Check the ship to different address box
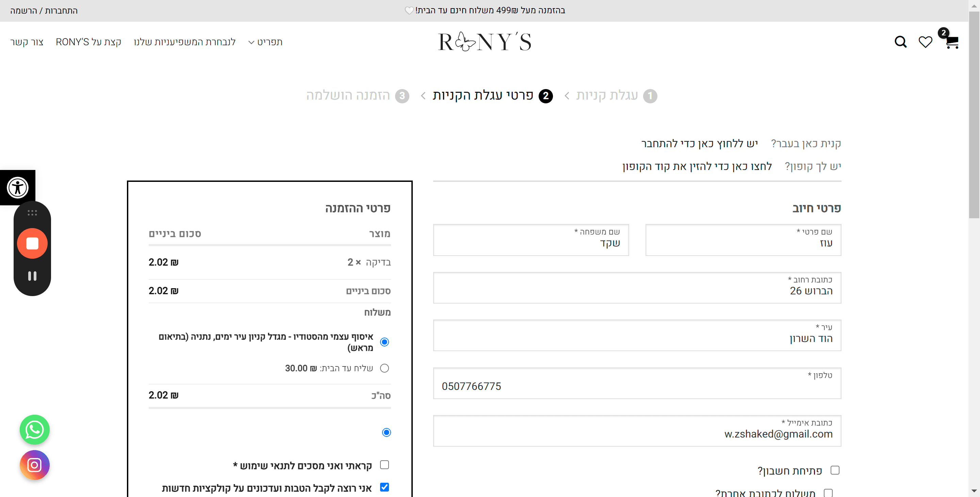The width and height of the screenshot is (980, 497). pos(828,493)
